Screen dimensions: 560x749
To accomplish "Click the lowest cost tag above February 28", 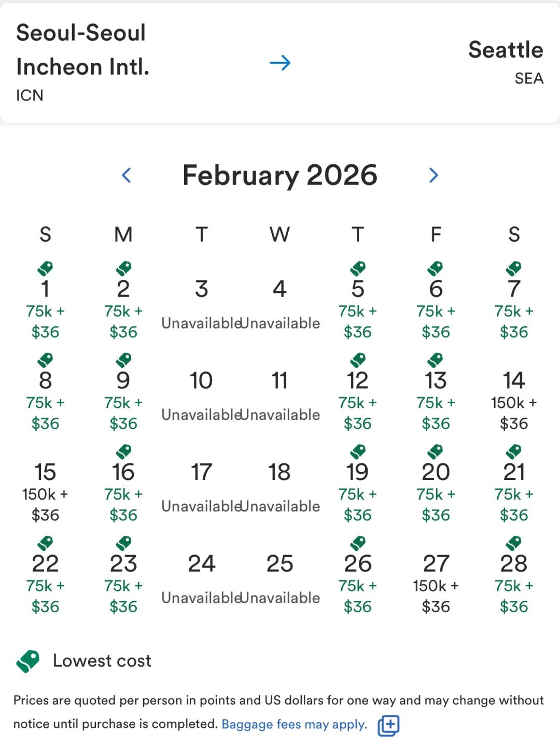I will 514,543.
